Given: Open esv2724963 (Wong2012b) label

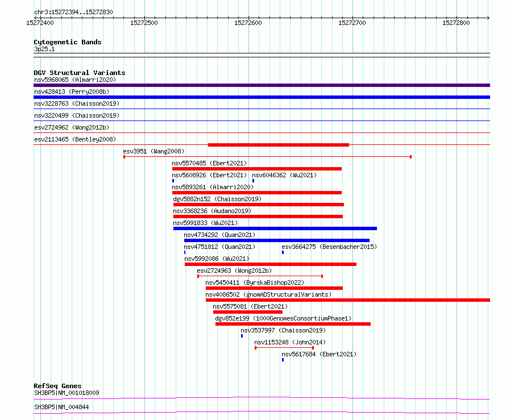Looking at the screenshot, I should (234, 271).
